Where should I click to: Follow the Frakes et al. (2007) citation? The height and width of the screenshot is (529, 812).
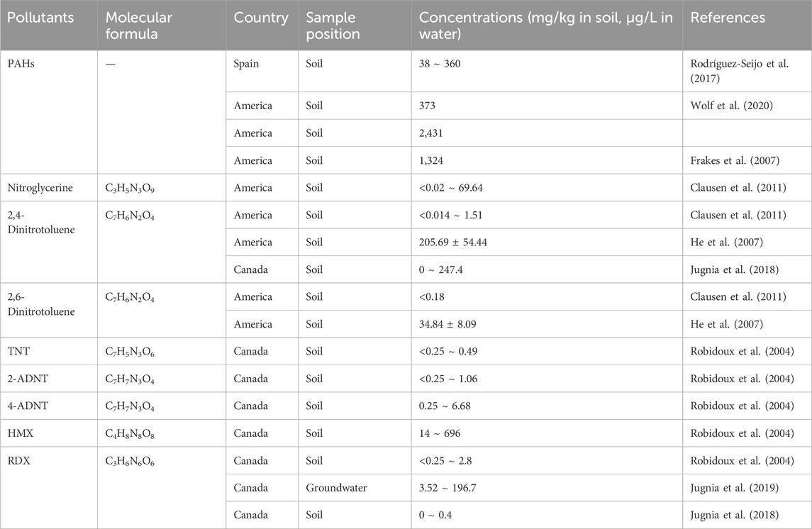pyautogui.click(x=735, y=160)
